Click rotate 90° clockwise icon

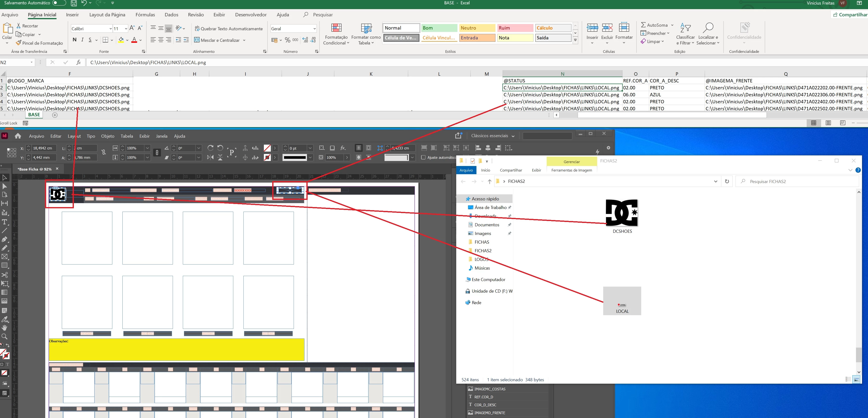click(x=210, y=148)
